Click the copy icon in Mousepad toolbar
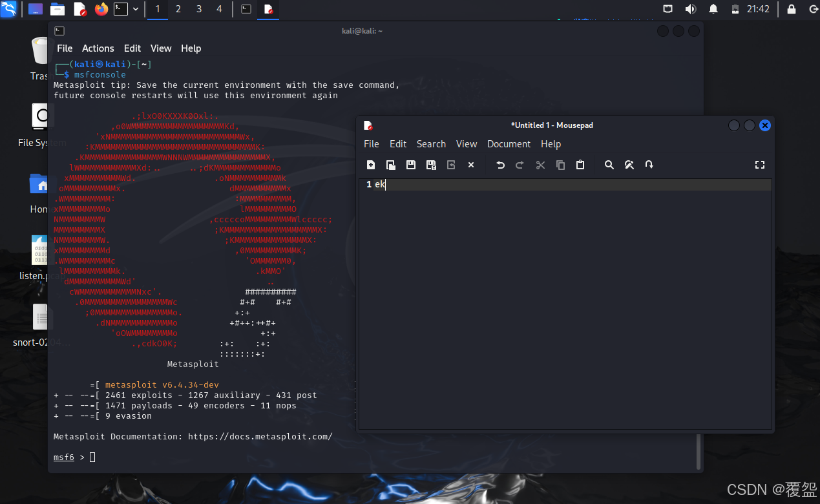 pyautogui.click(x=560, y=165)
